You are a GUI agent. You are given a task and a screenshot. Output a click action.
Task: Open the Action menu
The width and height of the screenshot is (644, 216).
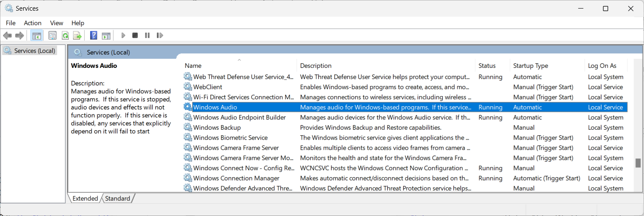[32, 23]
